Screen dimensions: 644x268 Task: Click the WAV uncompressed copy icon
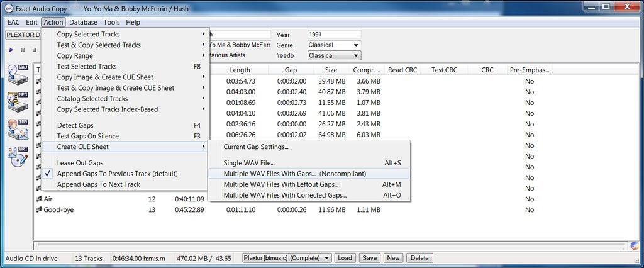(18, 74)
